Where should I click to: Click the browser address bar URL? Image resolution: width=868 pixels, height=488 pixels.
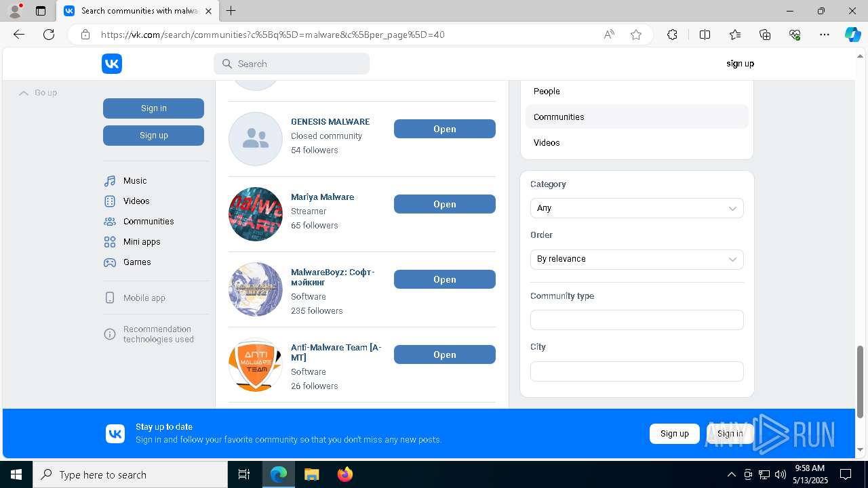pos(273,35)
